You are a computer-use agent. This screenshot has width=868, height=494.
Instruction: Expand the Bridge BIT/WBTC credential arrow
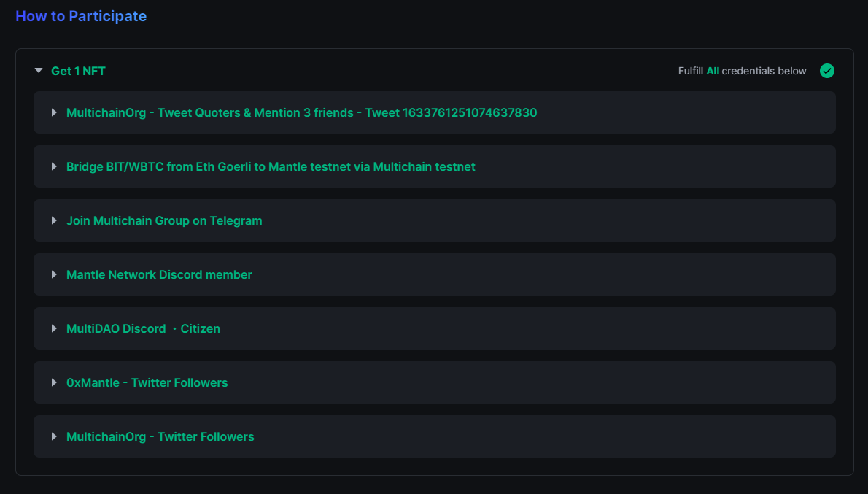tap(54, 166)
